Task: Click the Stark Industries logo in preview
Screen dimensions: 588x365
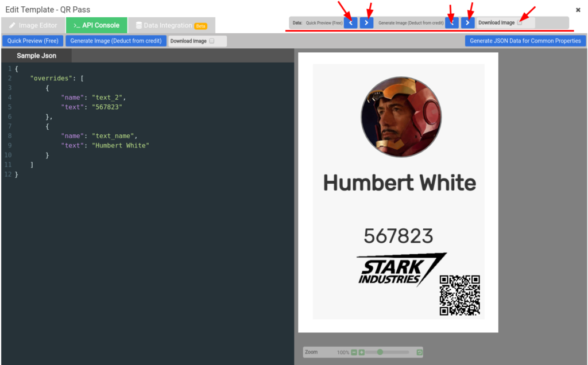Action: point(401,270)
